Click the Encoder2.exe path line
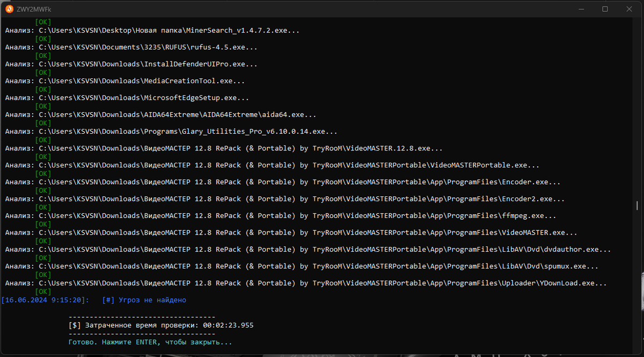Image resolution: width=644 pixels, height=357 pixels. (x=285, y=199)
